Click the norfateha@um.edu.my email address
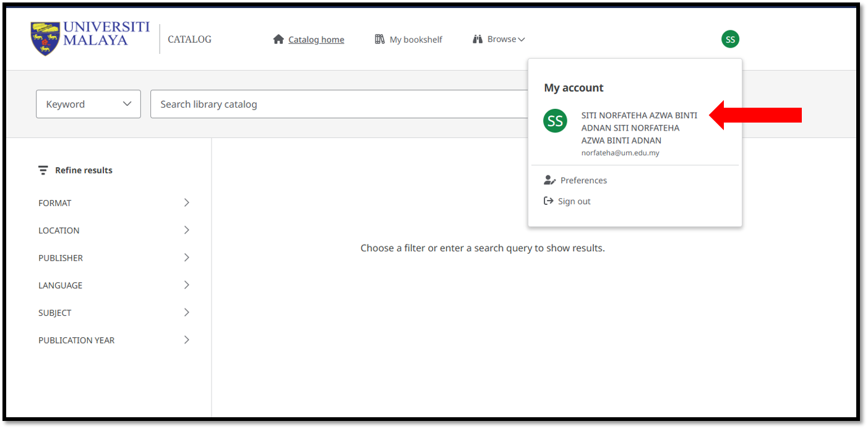This screenshot has height=429, width=868. tap(620, 153)
